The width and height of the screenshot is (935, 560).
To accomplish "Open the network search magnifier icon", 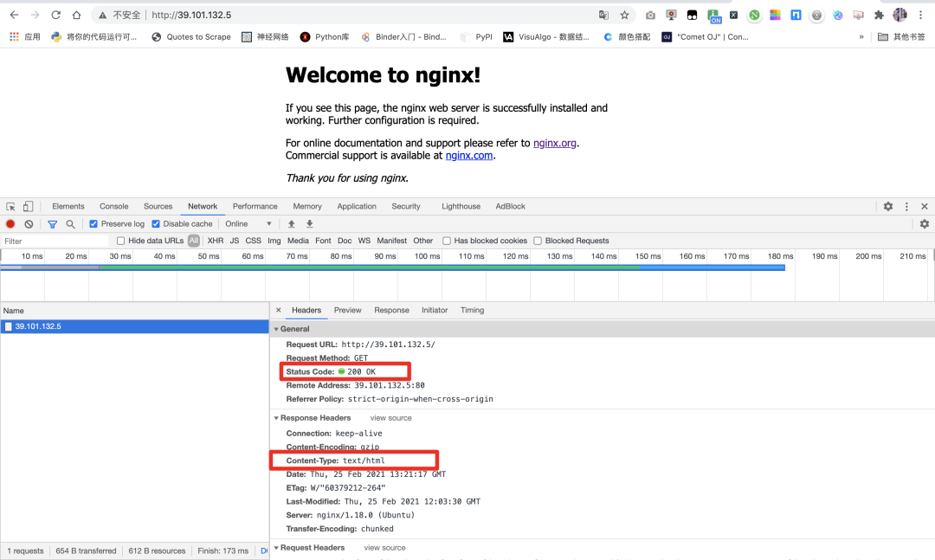I will [x=70, y=224].
